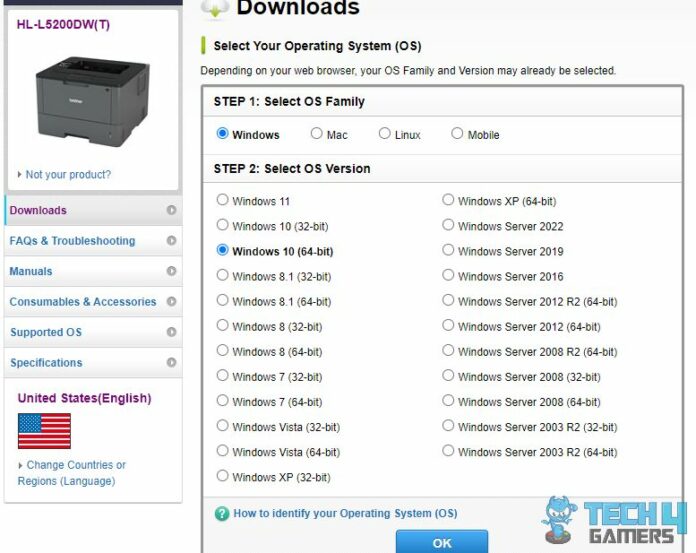Choose Windows 8 (32-bit) option

[222, 325]
